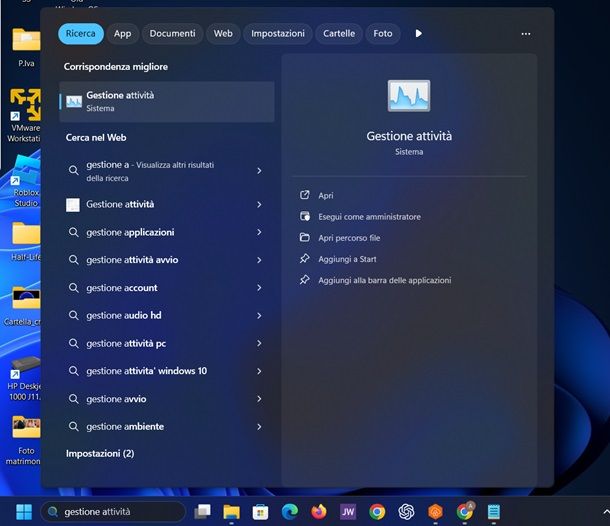Viewport: 610px width, 526px height.
Task: Expand gestione attività avvio chevron
Action: (259, 260)
